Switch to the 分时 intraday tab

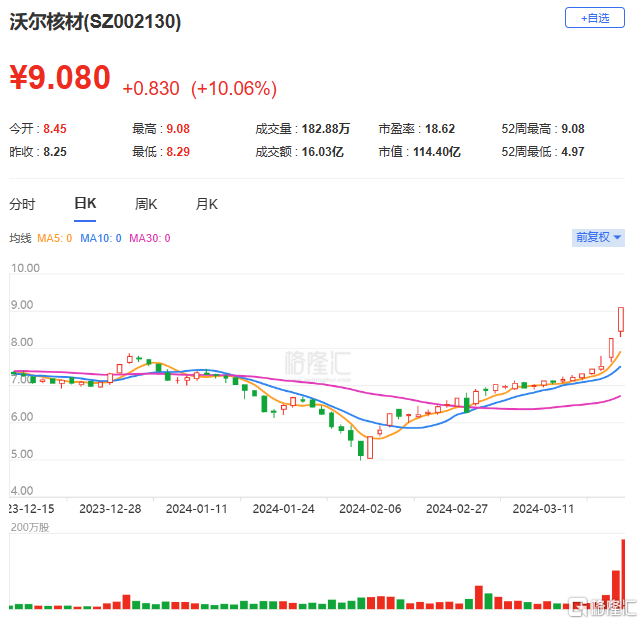point(22,204)
